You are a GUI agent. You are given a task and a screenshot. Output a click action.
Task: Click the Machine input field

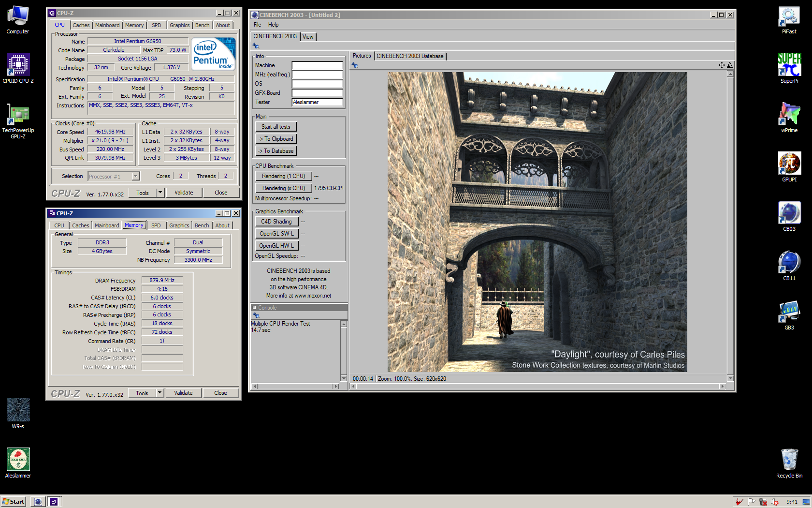click(x=317, y=65)
